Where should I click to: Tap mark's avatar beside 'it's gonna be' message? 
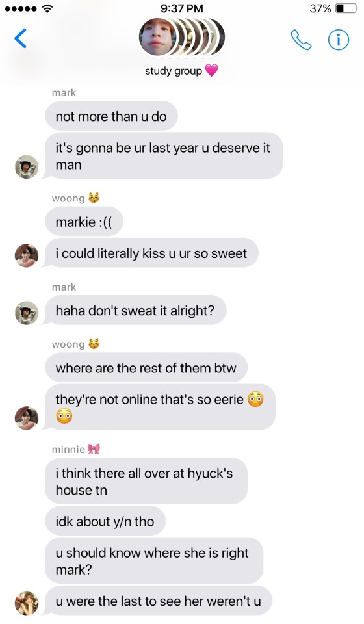[x=27, y=167]
